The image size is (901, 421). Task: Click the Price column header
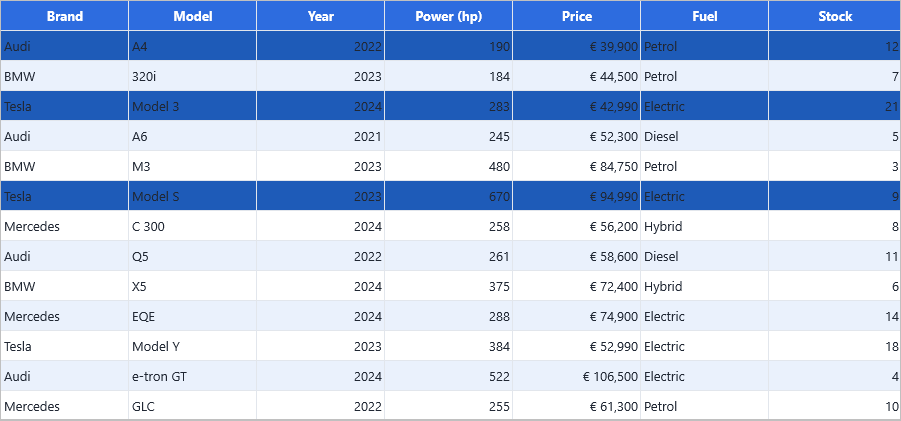coord(577,16)
